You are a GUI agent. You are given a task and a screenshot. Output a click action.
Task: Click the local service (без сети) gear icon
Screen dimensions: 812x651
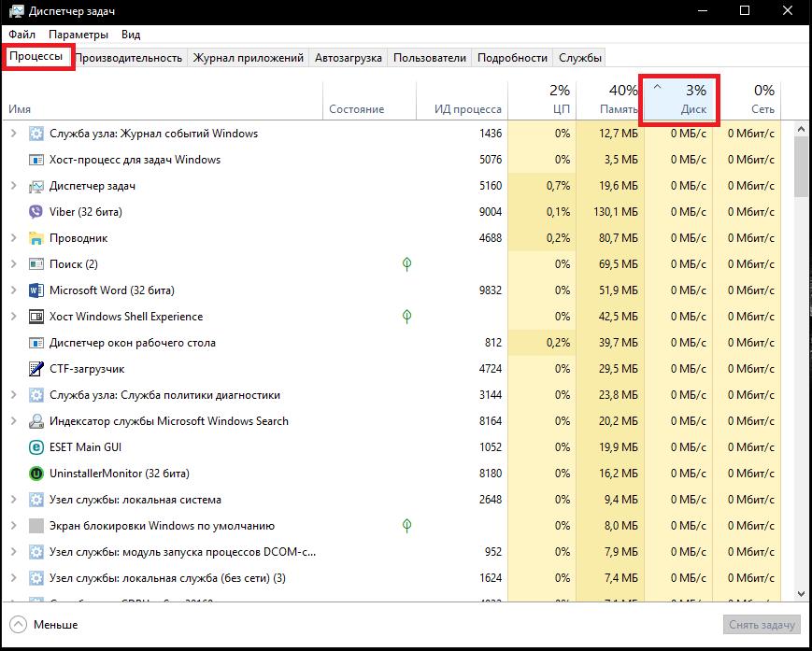[x=36, y=578]
